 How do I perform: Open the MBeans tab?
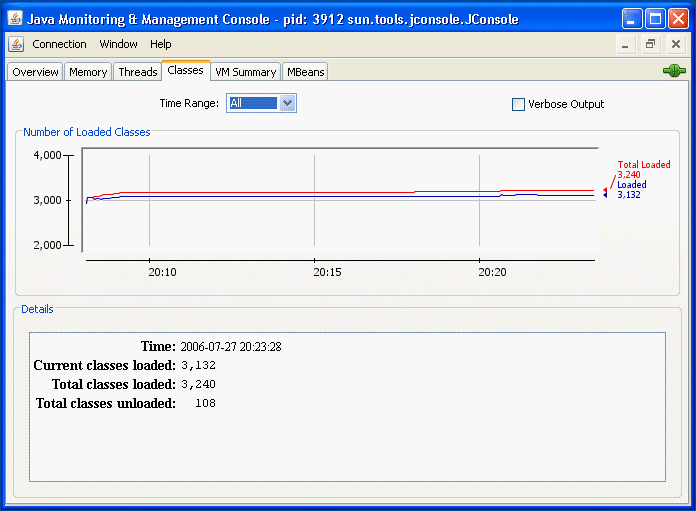[x=305, y=72]
